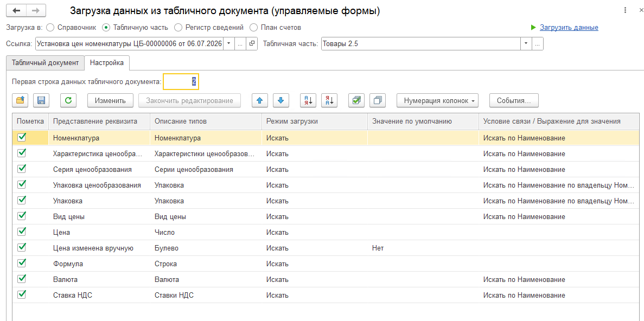
Task: Click the ellipsis button for Табличная часть field
Action: pos(538,43)
